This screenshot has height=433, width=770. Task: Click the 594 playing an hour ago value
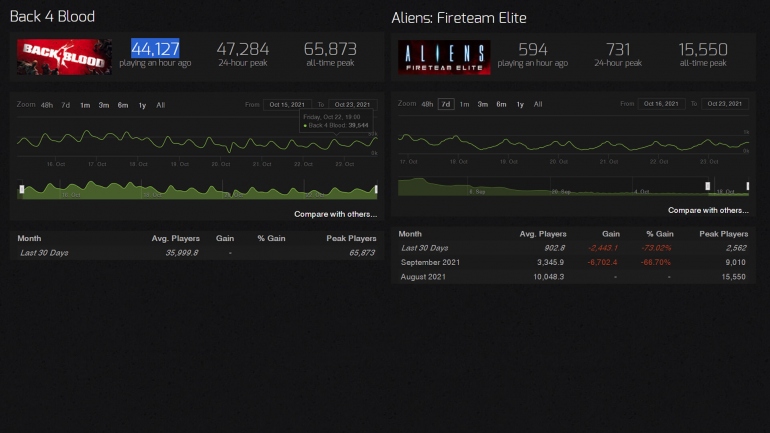click(532, 50)
